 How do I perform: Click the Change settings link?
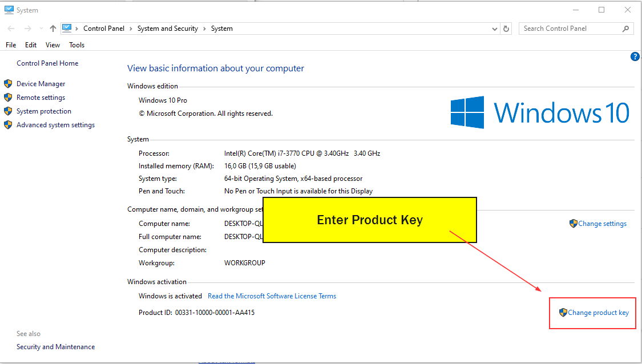click(602, 224)
